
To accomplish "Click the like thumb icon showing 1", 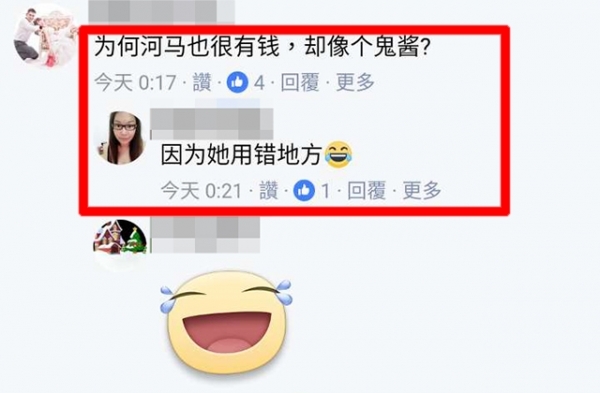I will click(304, 190).
